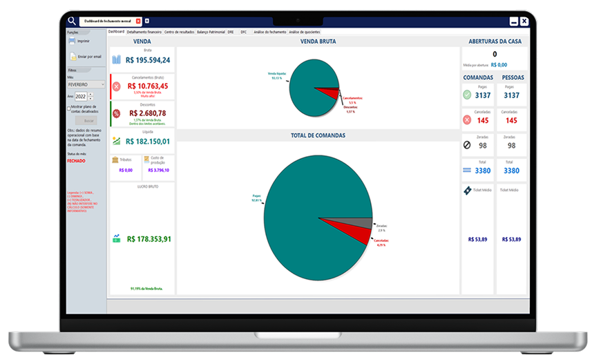592x364 pixels.
Task: Click the Ano input field showing 2022
Action: tap(81, 96)
